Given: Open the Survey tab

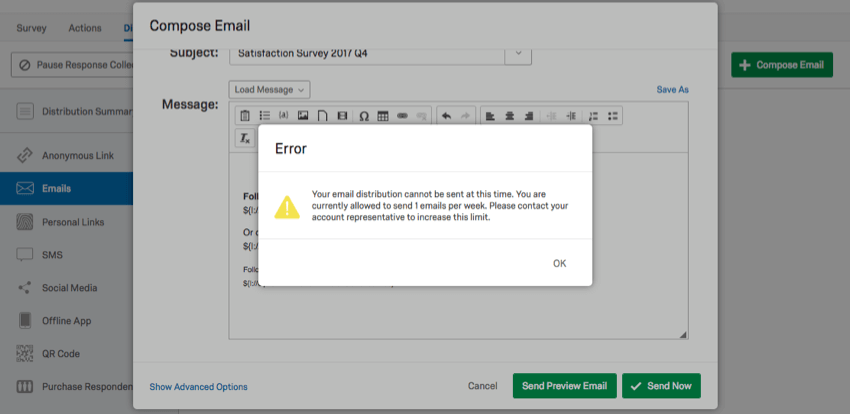Looking at the screenshot, I should (31, 28).
